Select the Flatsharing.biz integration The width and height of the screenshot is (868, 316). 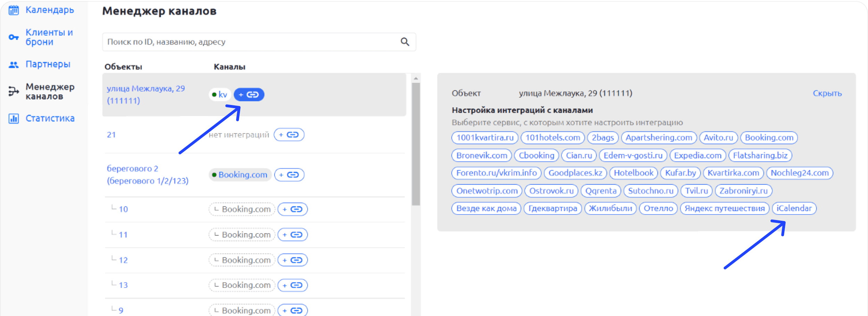[x=760, y=155]
